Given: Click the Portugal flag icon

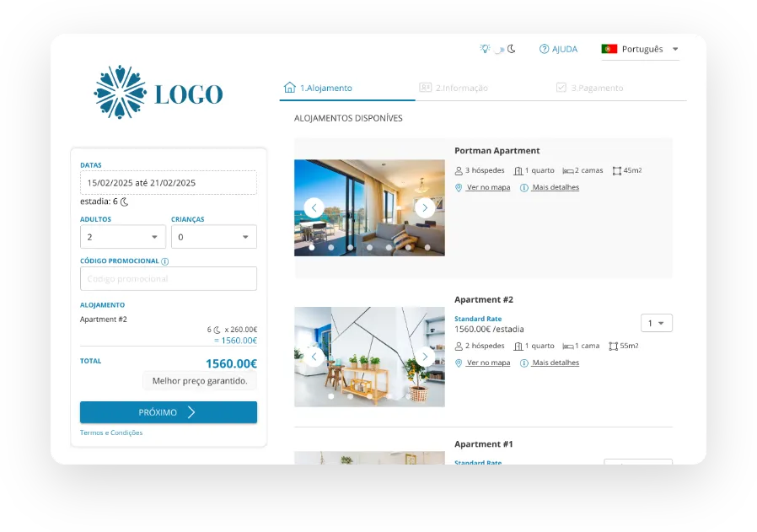Looking at the screenshot, I should [x=609, y=49].
